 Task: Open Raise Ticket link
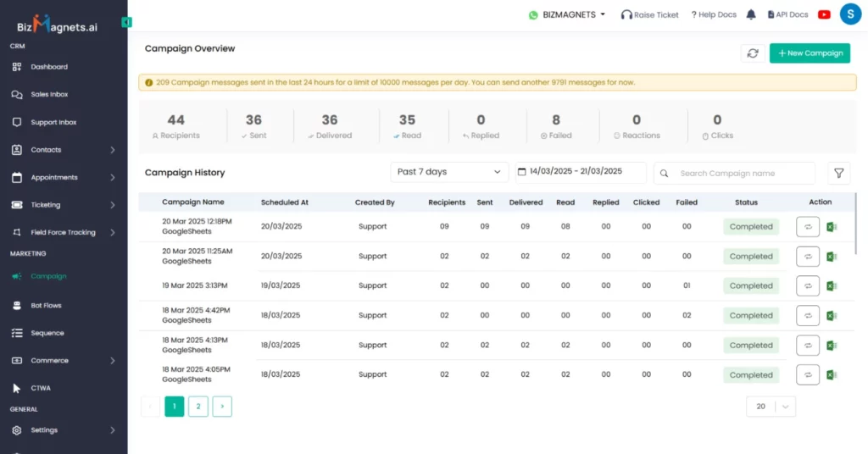649,15
